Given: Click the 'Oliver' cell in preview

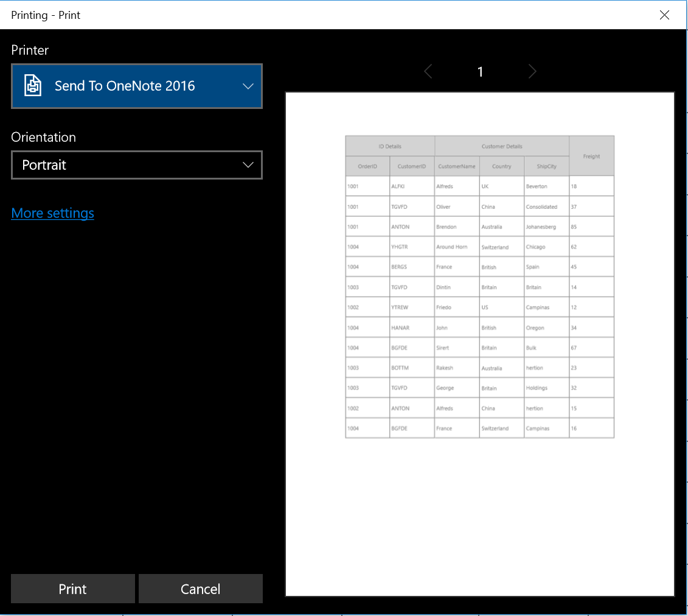Looking at the screenshot, I should [457, 207].
